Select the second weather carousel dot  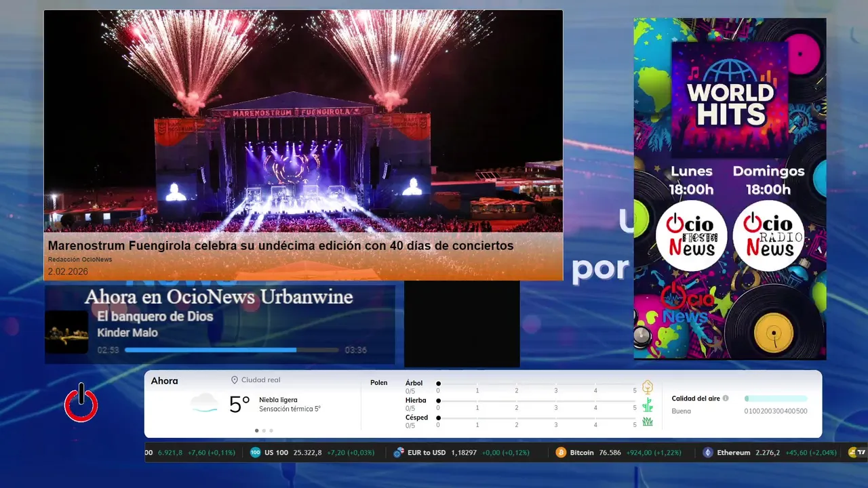(264, 430)
